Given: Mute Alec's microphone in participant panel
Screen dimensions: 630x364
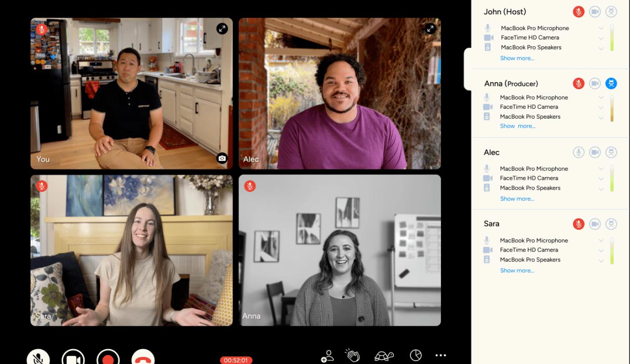Looking at the screenshot, I should pos(579,152).
